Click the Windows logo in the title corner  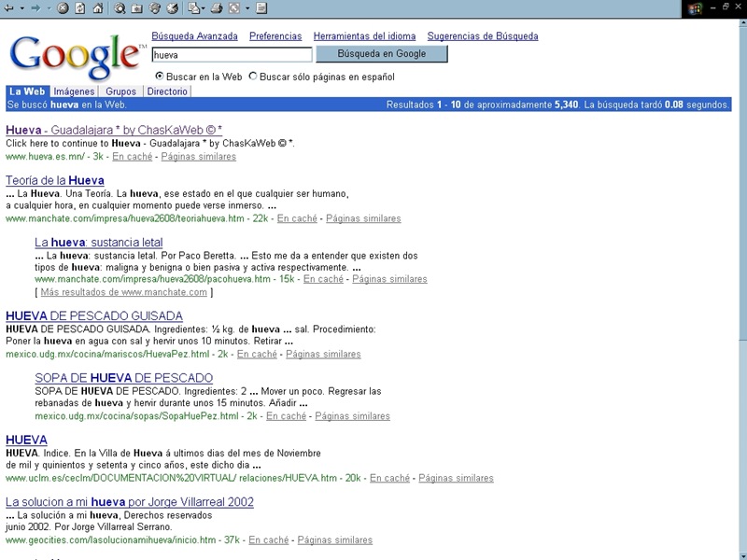pos(695,9)
